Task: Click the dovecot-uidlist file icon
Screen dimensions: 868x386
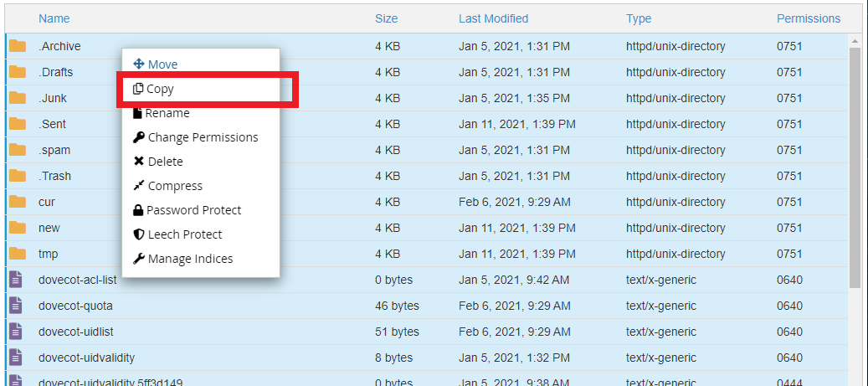Action: point(17,332)
